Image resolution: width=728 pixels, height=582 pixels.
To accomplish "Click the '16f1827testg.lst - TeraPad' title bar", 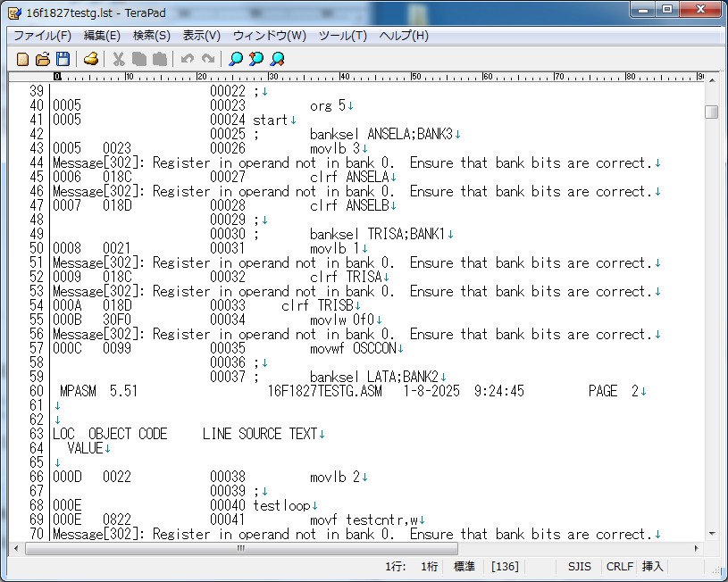I will [96, 12].
